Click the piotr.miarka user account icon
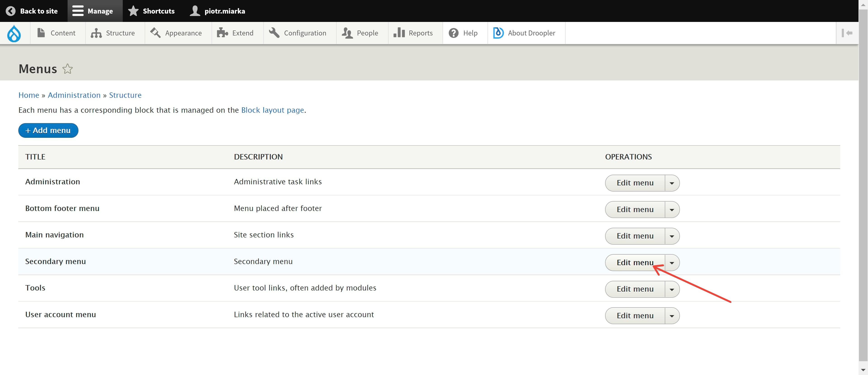 coord(195,11)
